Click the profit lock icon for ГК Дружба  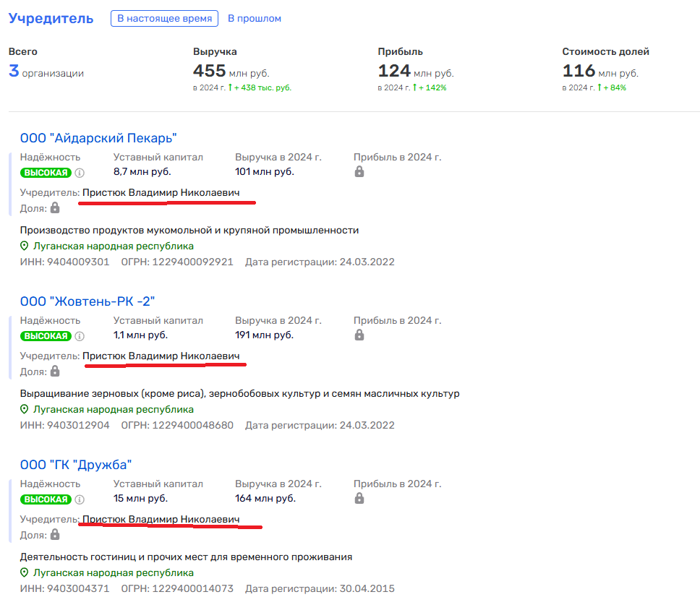point(359,499)
